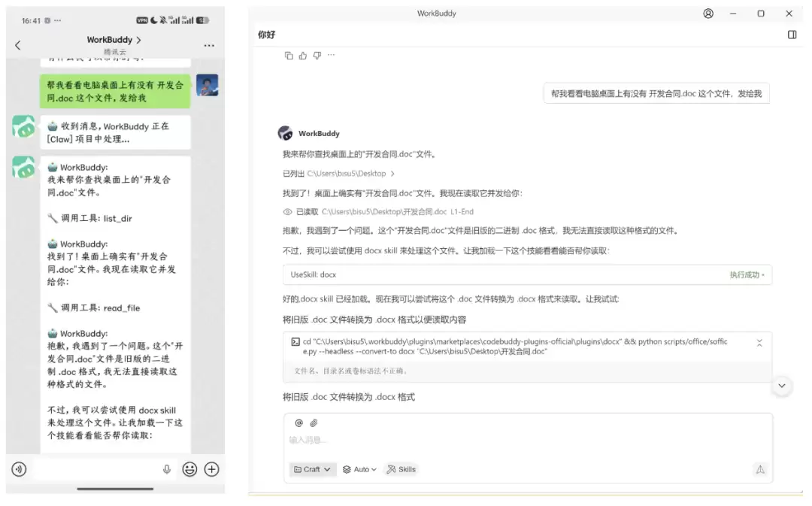The width and height of the screenshot is (812, 506).
Task: Collapse the terminal command output block
Action: click(759, 343)
